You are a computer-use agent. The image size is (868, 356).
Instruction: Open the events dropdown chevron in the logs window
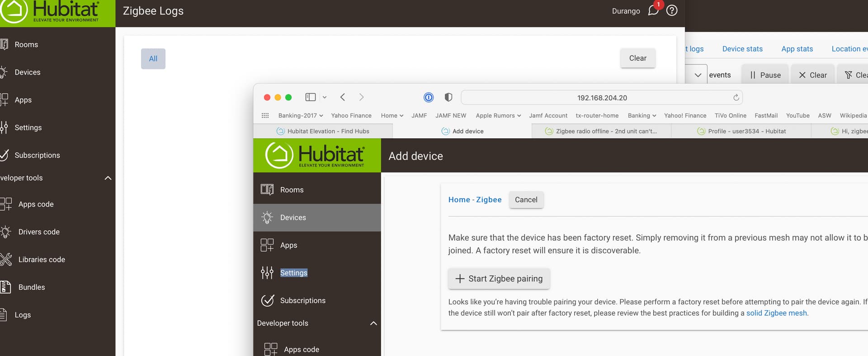tap(698, 75)
